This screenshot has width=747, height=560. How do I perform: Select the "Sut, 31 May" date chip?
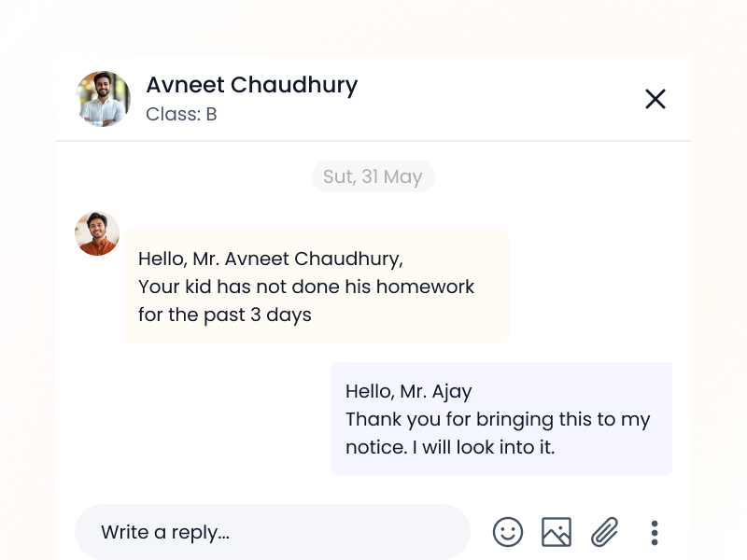click(373, 176)
